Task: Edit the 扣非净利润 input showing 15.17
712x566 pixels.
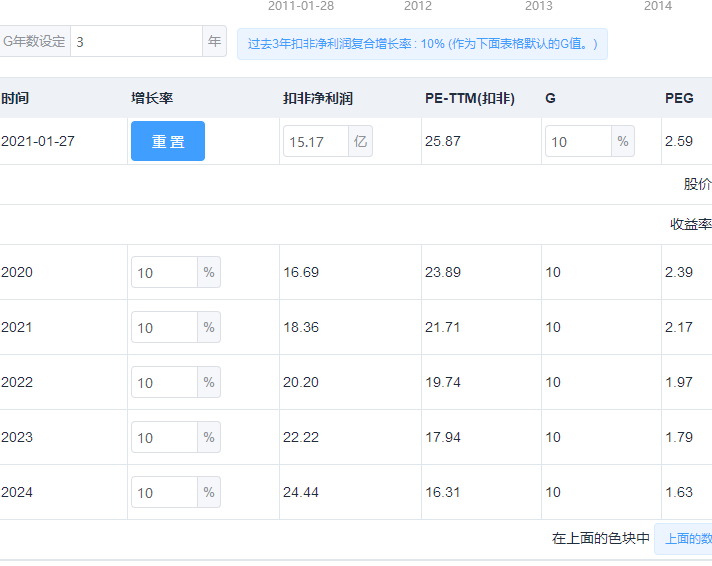Action: coord(316,142)
